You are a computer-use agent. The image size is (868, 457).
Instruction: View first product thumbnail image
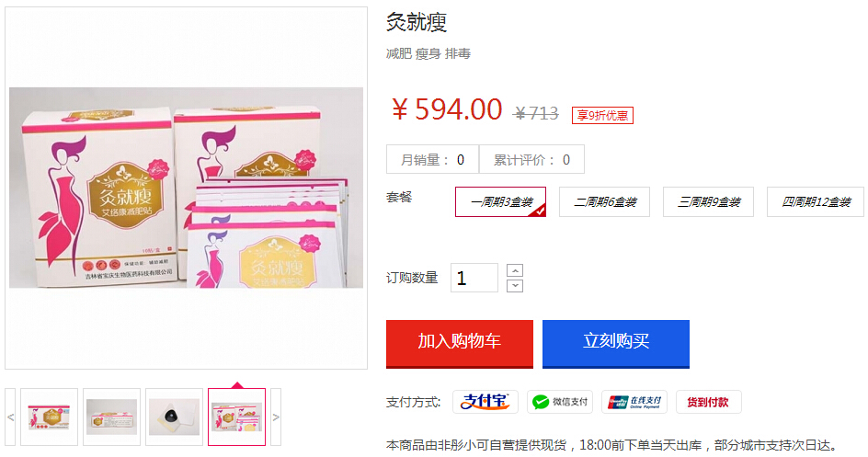[x=50, y=417]
